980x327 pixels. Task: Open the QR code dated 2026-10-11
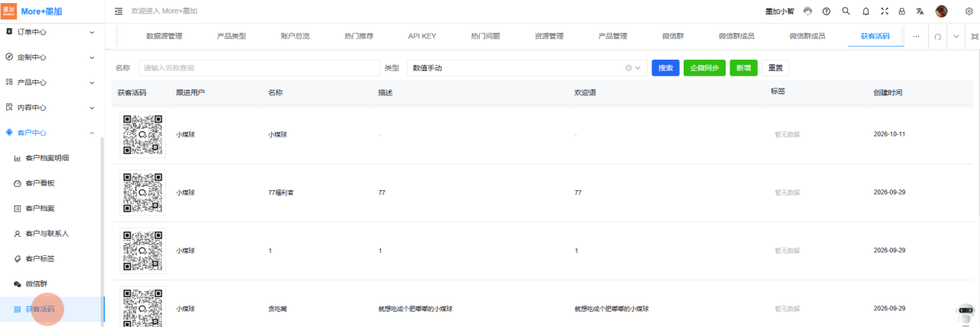[x=142, y=134]
